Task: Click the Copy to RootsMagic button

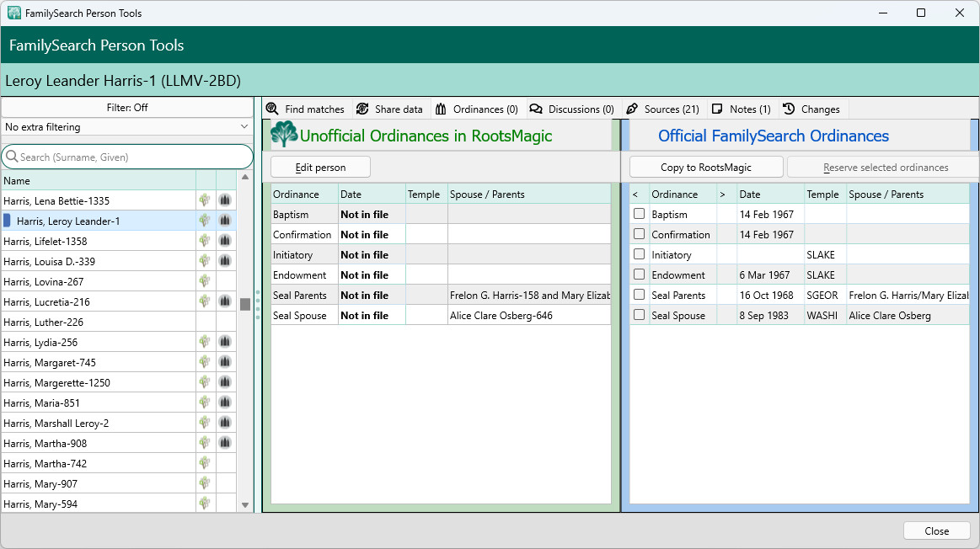Action: 705,167
